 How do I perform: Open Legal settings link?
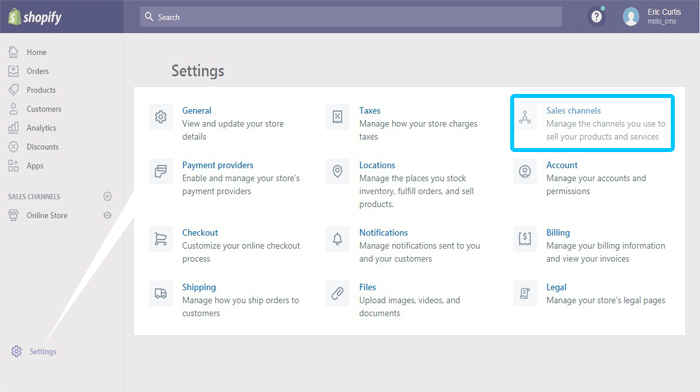[x=556, y=287]
